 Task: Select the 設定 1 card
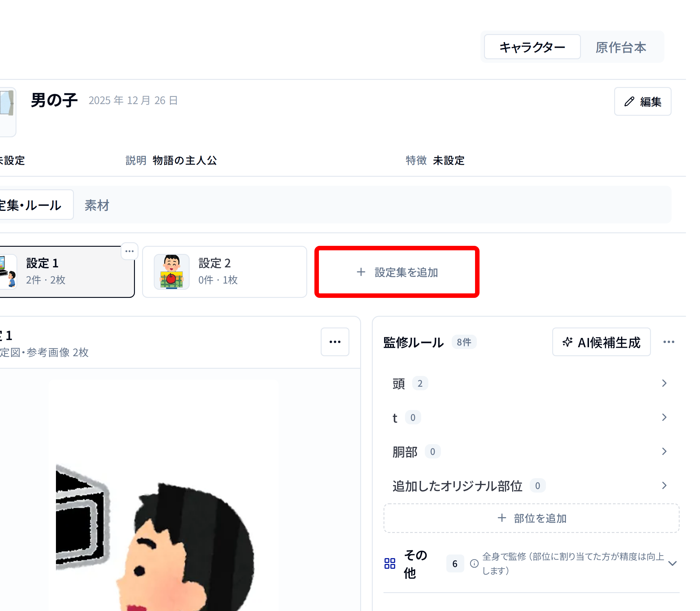click(x=67, y=272)
